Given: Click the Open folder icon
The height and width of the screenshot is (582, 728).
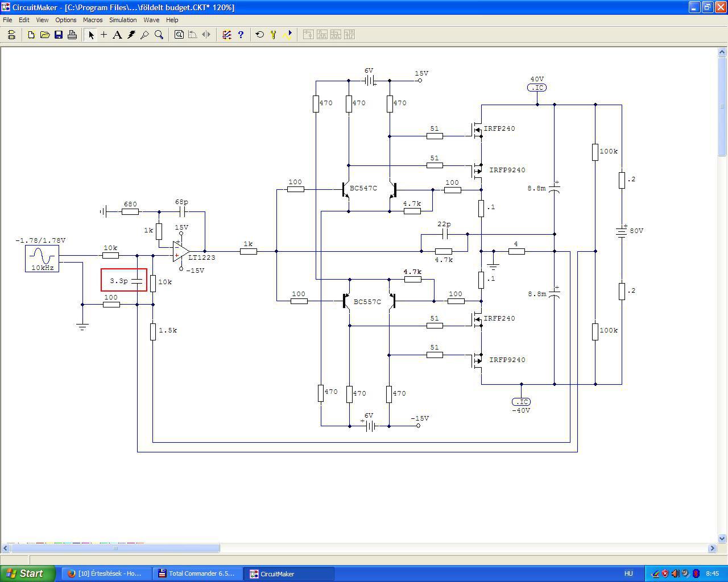Looking at the screenshot, I should tap(45, 35).
